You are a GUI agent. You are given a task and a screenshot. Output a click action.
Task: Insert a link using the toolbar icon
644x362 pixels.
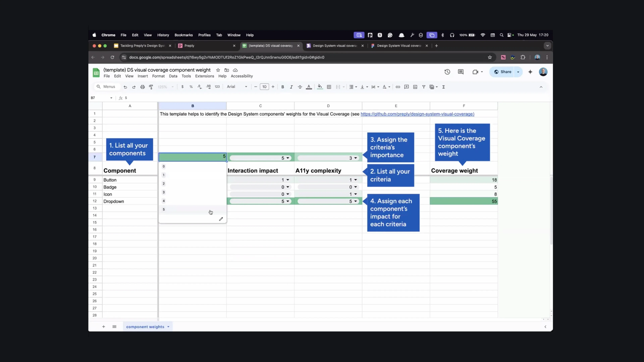coord(398,87)
